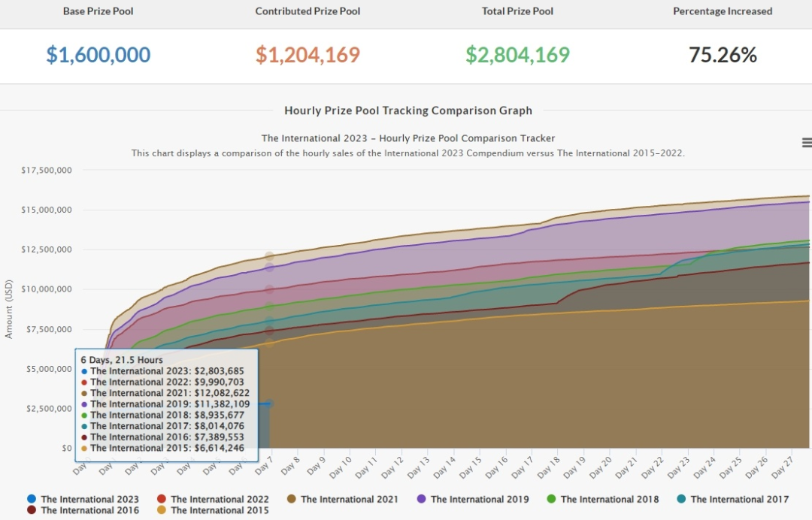Viewport: 812px width, 520px height.
Task: Select the 2023 data point marker on the chart
Action: [268, 404]
